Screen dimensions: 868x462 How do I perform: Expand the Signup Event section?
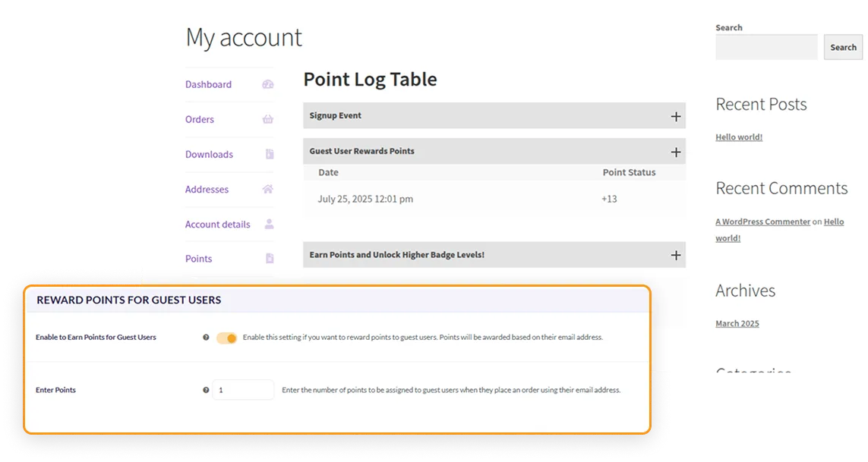[x=494, y=115]
